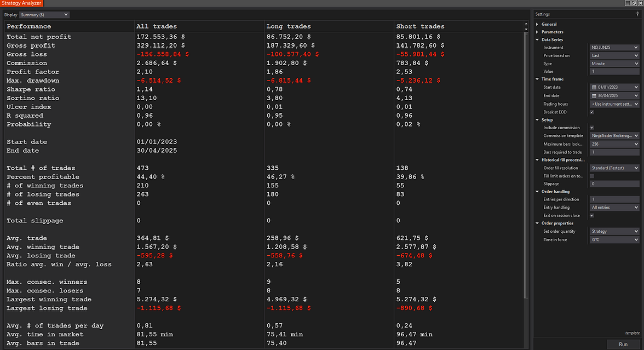The width and height of the screenshot is (644, 350).
Task: Open the End date calendar icon
Action: [594, 96]
